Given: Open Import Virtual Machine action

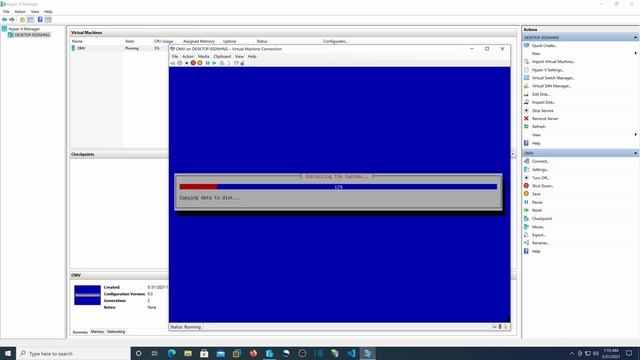Looking at the screenshot, I should pyautogui.click(x=553, y=62).
